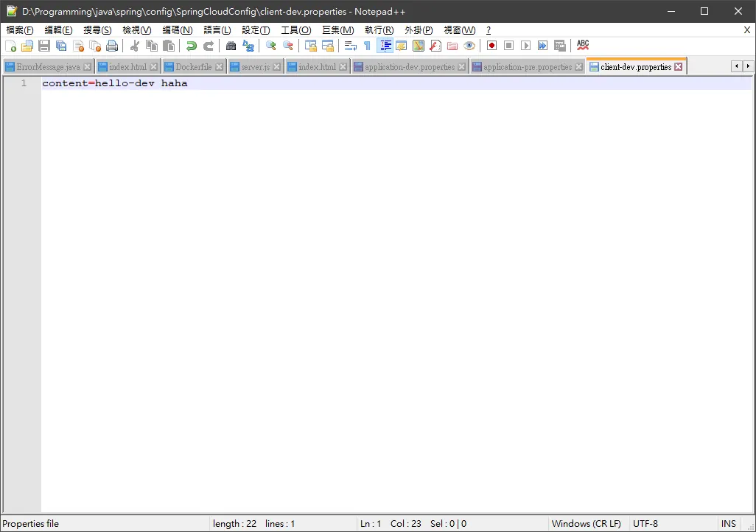Screen dimensions: 756x532
Task: Click in the text editing area
Action: (396, 299)
